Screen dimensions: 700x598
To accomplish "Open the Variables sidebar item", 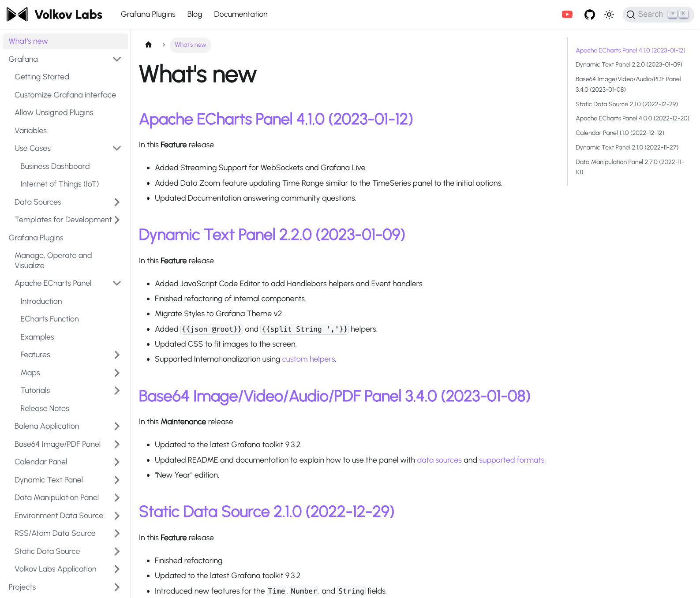I will (x=30, y=131).
